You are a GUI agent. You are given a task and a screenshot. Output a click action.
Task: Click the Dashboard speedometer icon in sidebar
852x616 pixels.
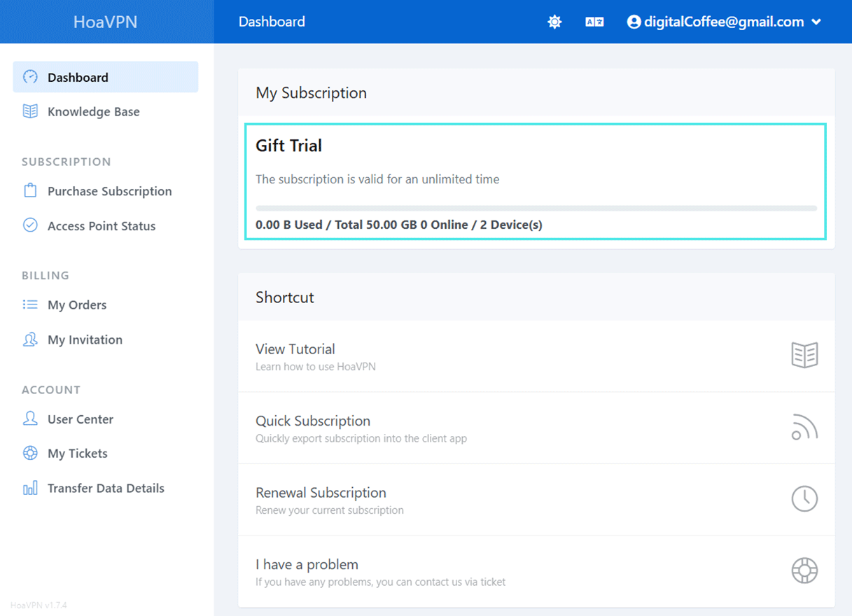[30, 77]
